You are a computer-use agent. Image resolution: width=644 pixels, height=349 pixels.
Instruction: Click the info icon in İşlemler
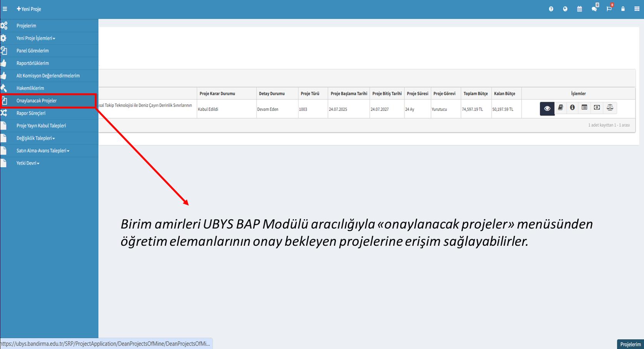click(572, 108)
